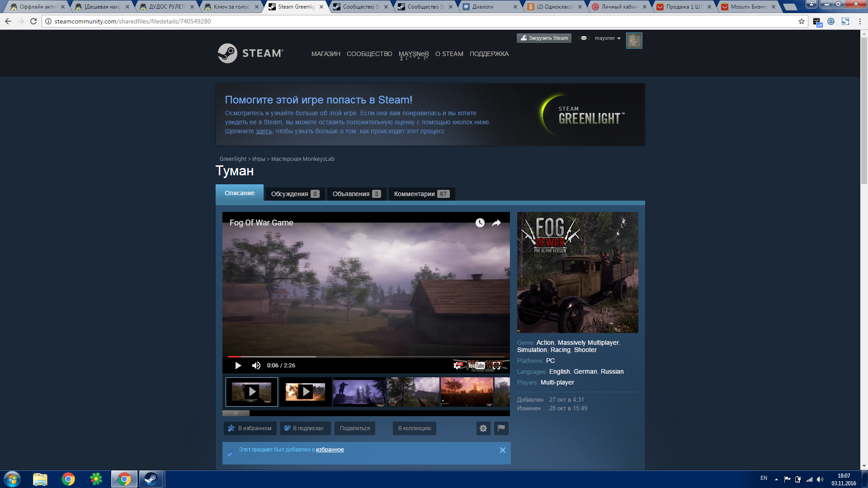Play the Fog Of War video
Screen dimensions: 868x488
[238, 366]
